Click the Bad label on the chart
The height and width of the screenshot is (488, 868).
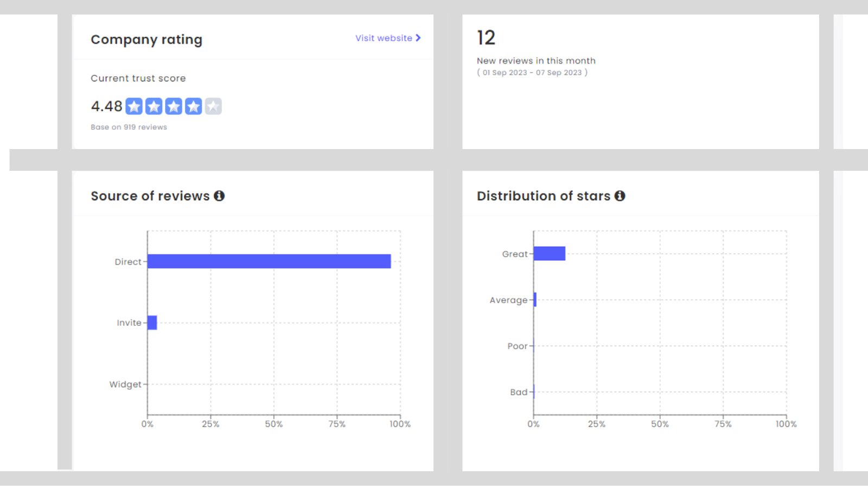coord(519,392)
